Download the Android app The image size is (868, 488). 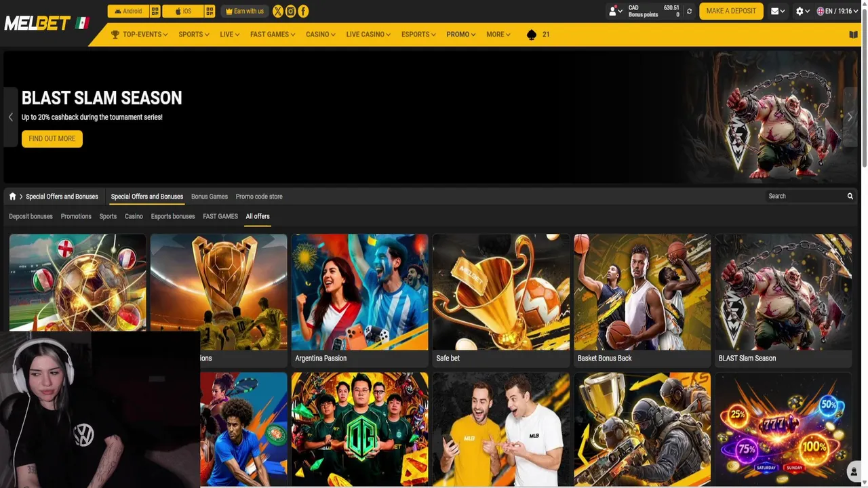pos(128,11)
